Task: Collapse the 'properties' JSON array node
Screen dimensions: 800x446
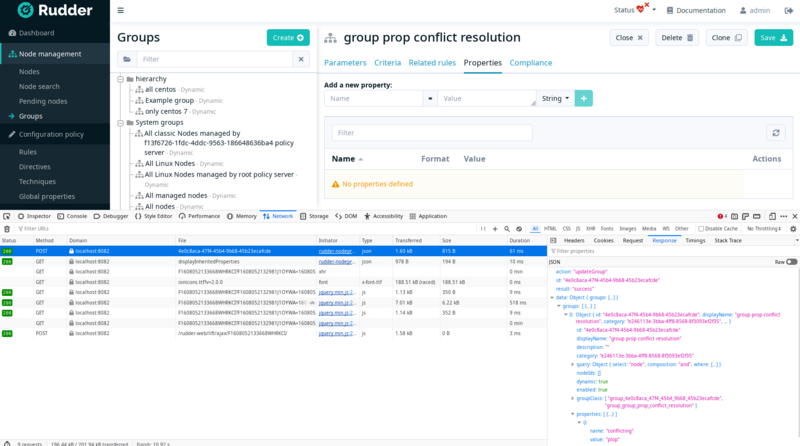Action: (x=572, y=414)
